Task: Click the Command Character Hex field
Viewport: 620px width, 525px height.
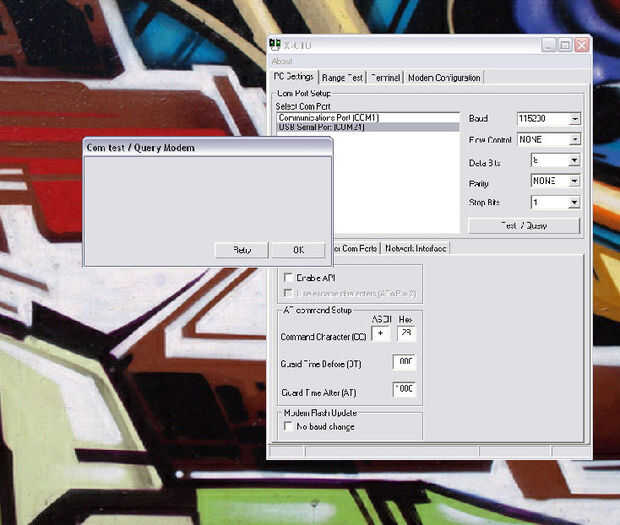Action: [x=406, y=334]
